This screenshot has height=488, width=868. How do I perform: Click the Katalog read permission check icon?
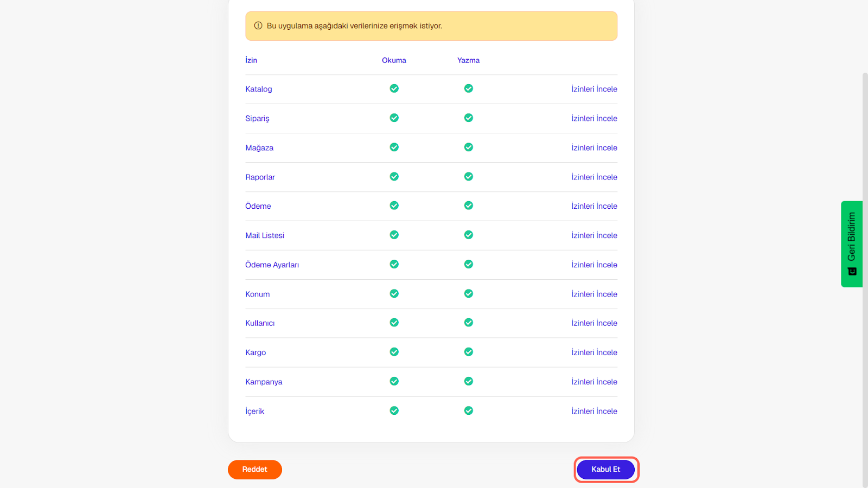point(394,88)
